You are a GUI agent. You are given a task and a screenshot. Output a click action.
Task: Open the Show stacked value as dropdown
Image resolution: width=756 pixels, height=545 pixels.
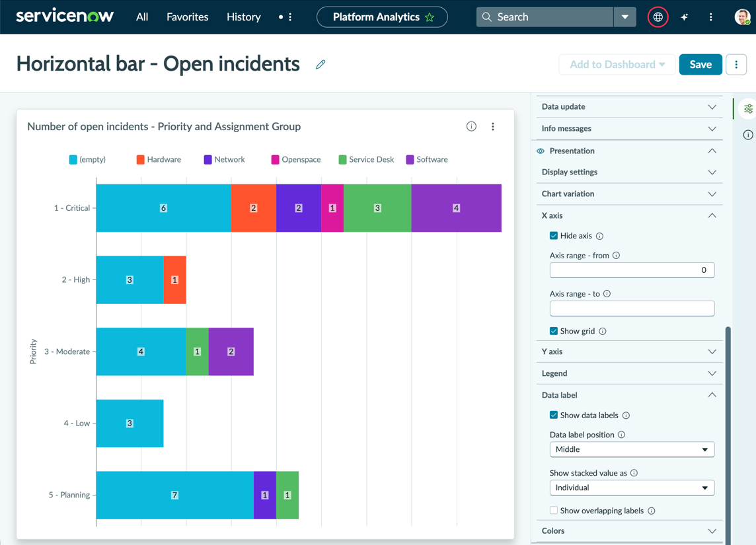[x=632, y=488]
